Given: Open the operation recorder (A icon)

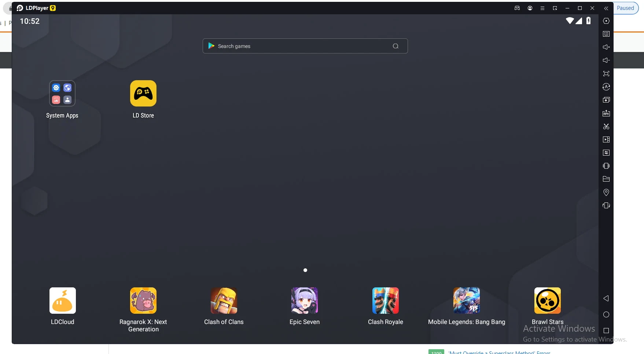Looking at the screenshot, I should click(606, 87).
